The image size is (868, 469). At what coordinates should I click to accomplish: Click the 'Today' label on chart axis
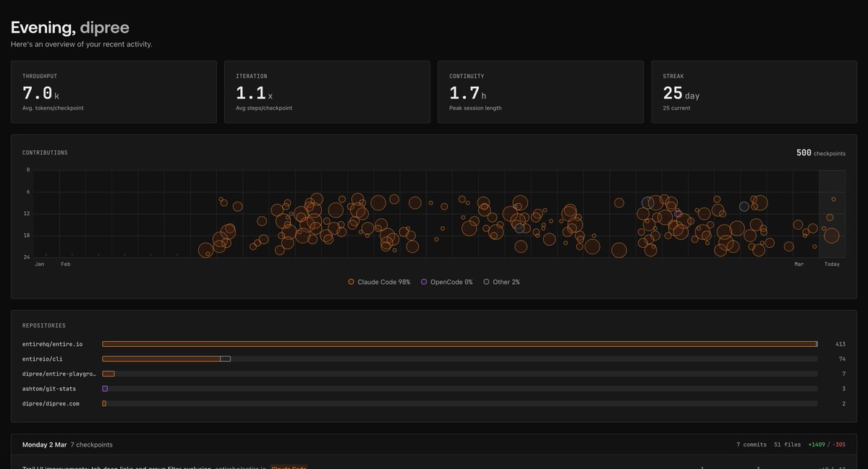tap(832, 264)
